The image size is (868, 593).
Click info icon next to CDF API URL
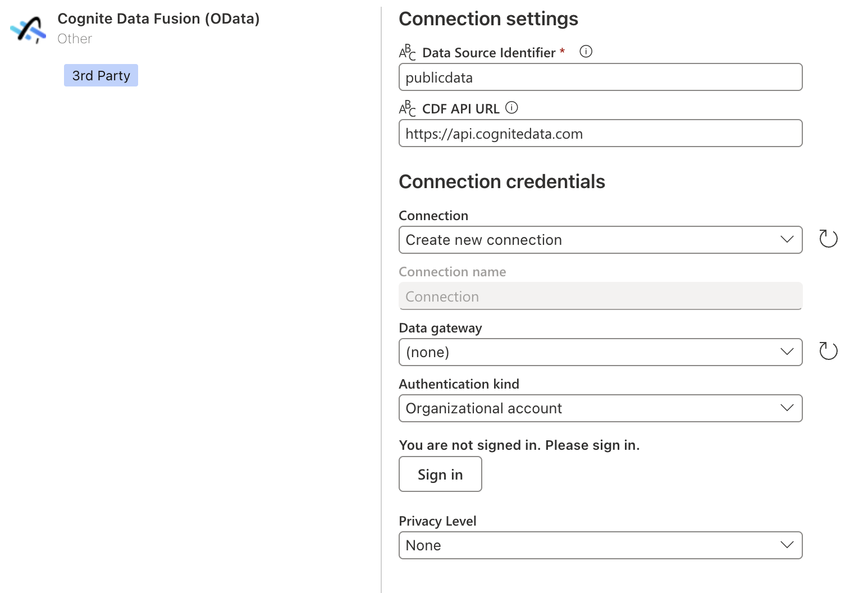pyautogui.click(x=511, y=107)
